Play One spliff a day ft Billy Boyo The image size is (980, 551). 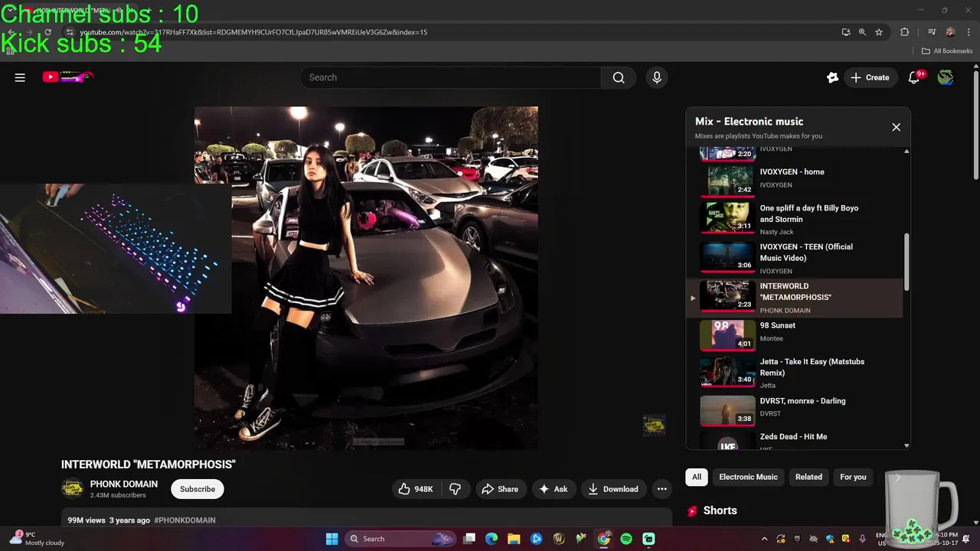click(796, 218)
